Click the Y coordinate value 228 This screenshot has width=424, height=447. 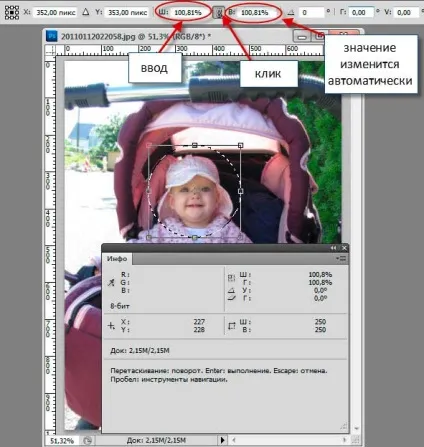pos(199,330)
